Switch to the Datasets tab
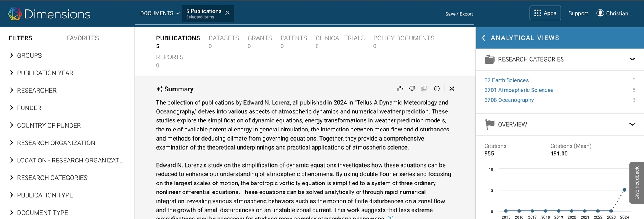This screenshot has height=219, width=644. 224,38
